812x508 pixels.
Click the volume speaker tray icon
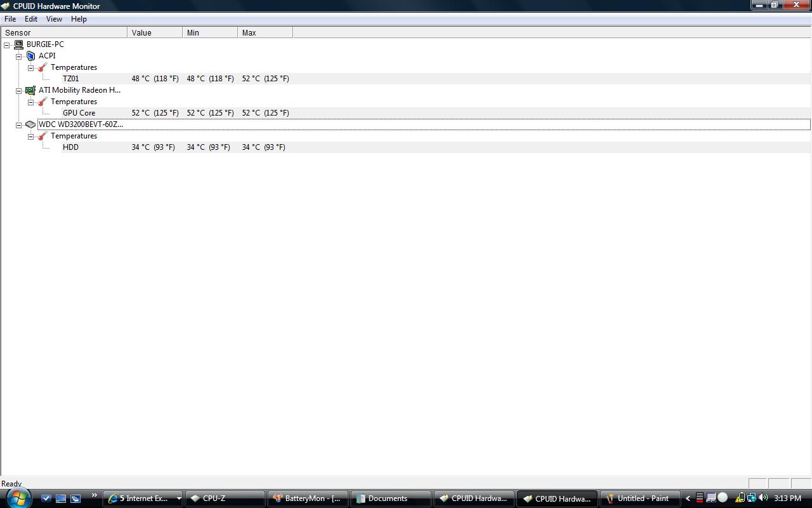[763, 498]
